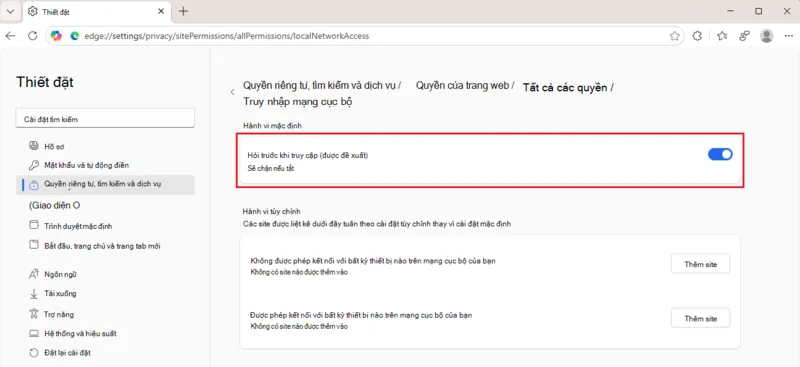The width and height of the screenshot is (800, 367).
Task: Click the Trợ năng accessibility icon
Action: [34, 314]
